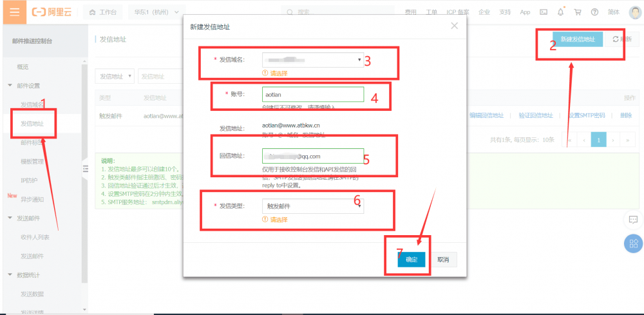Screen dimensions: 644x315
Task: Open the 发信域名 dropdown in dialog
Action: [312, 60]
